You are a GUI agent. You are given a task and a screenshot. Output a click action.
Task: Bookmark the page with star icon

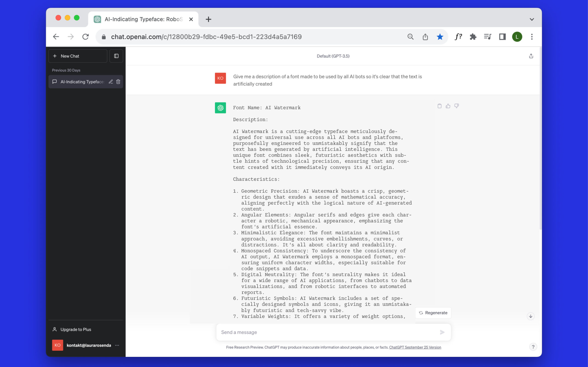(440, 37)
